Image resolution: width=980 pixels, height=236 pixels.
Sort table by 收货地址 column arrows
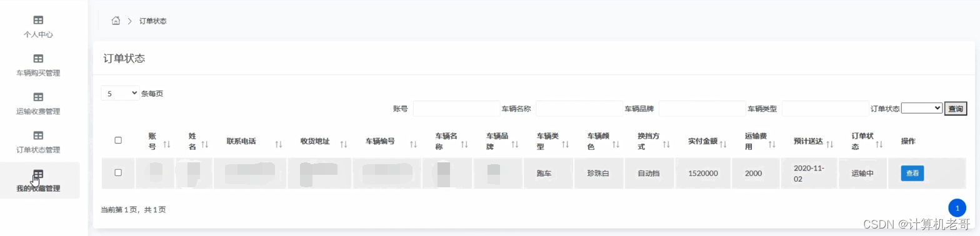pos(343,144)
